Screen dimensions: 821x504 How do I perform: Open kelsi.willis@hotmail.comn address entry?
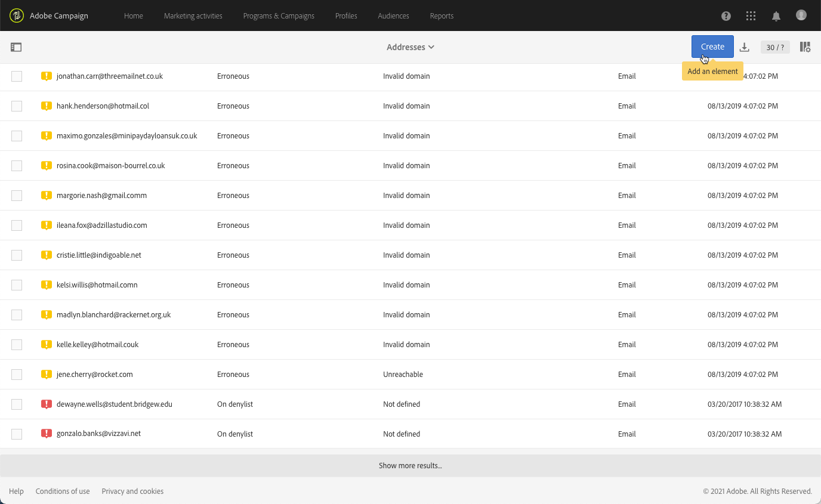tap(97, 285)
